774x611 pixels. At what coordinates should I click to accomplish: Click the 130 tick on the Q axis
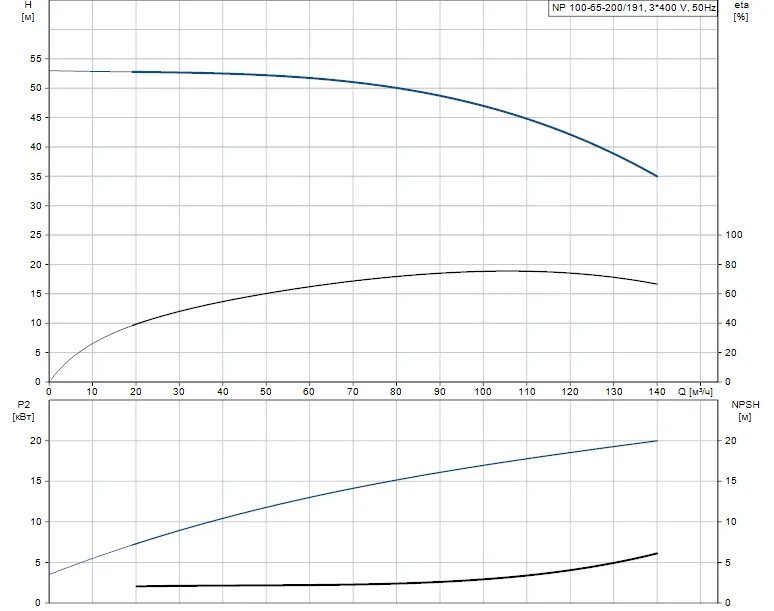tap(614, 391)
